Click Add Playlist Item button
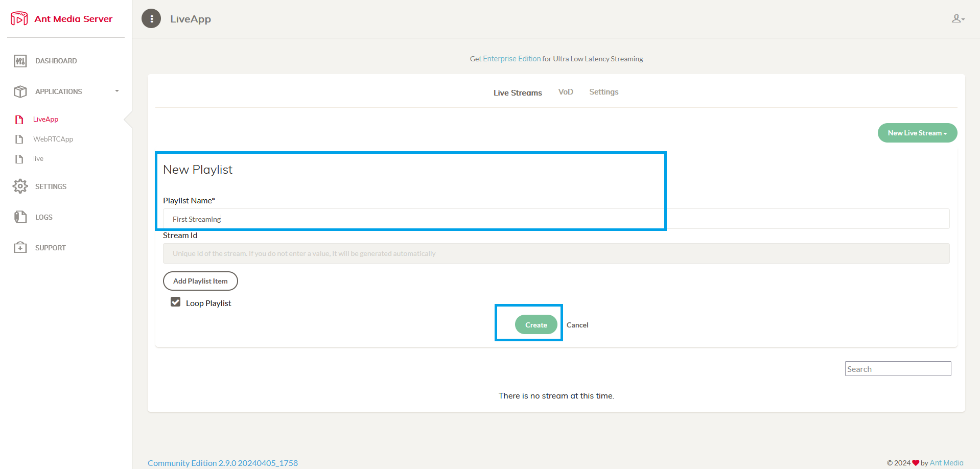This screenshot has height=469, width=980. [x=200, y=281]
